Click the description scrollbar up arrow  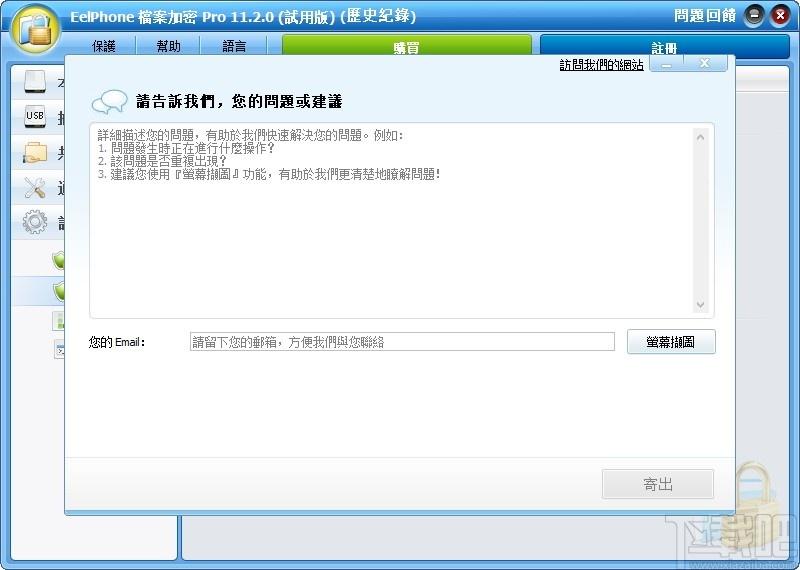click(701, 137)
